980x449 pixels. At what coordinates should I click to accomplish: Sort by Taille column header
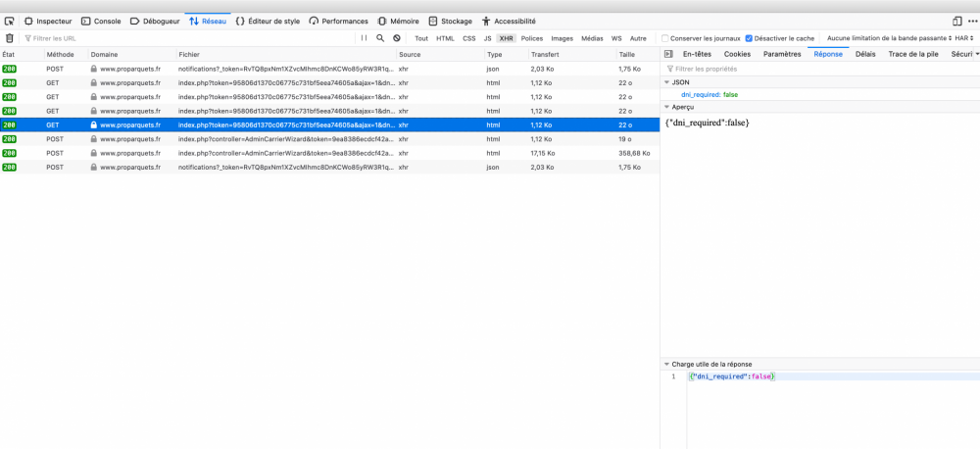click(638, 54)
